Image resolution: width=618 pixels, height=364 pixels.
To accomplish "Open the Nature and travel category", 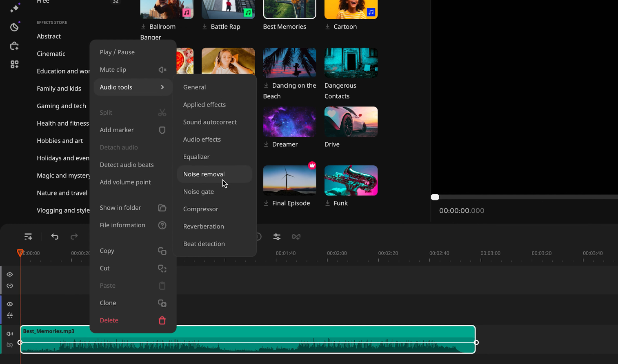I will click(62, 193).
